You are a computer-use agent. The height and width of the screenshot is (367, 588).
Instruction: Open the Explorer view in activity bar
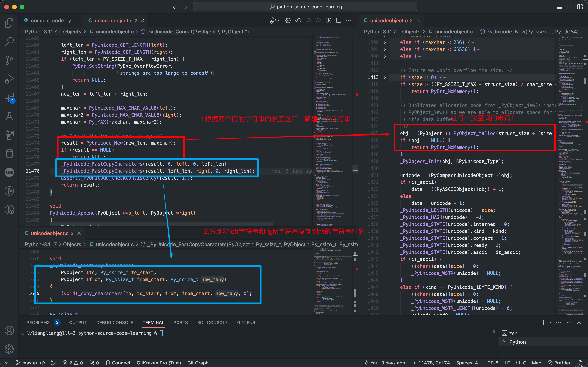pyautogui.click(x=9, y=23)
